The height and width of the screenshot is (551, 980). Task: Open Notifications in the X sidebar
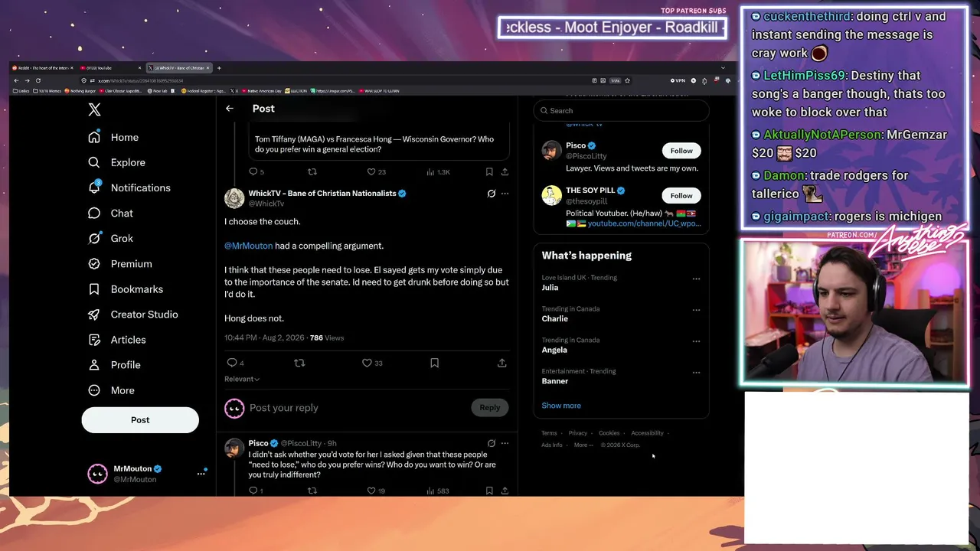tap(129, 187)
